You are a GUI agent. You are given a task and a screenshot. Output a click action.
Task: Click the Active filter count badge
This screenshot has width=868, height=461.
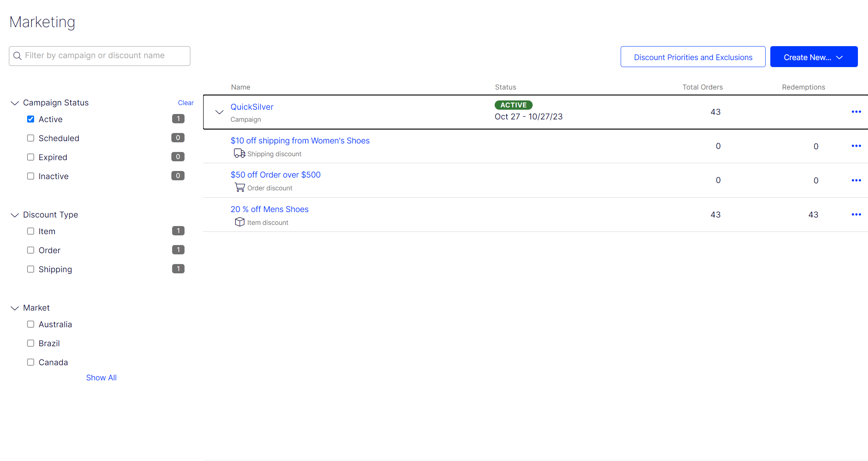coord(178,119)
